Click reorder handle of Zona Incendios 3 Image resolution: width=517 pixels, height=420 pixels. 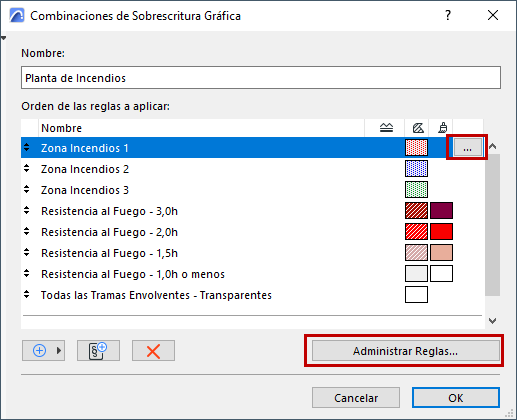[27, 189]
